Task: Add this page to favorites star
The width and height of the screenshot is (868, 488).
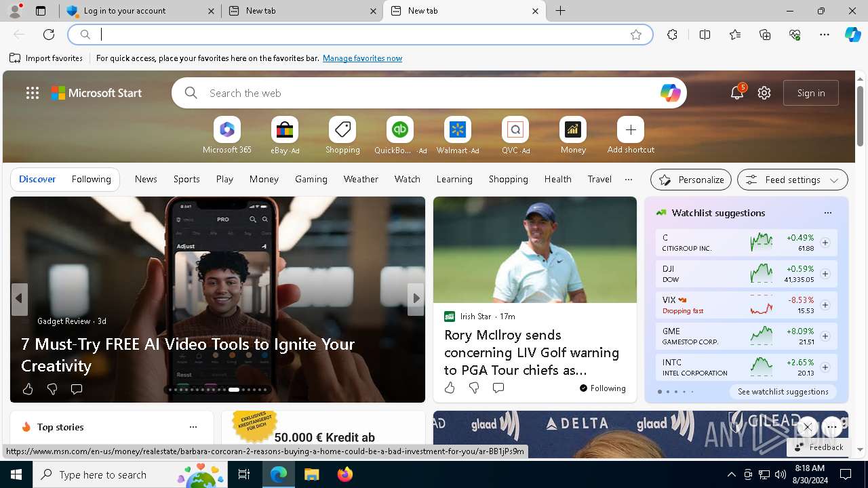Action: point(636,35)
